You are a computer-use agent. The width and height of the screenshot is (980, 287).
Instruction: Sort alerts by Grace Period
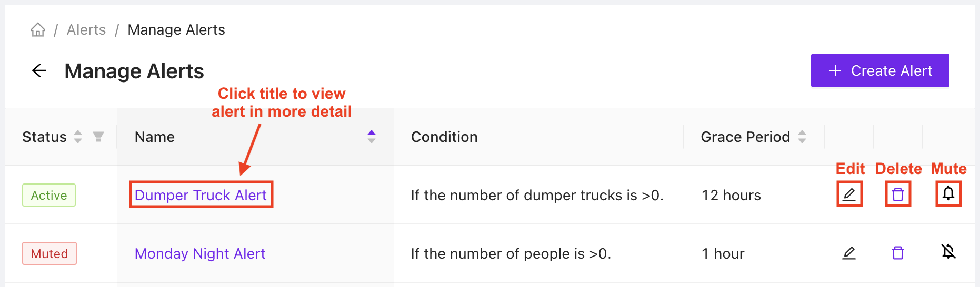click(802, 137)
